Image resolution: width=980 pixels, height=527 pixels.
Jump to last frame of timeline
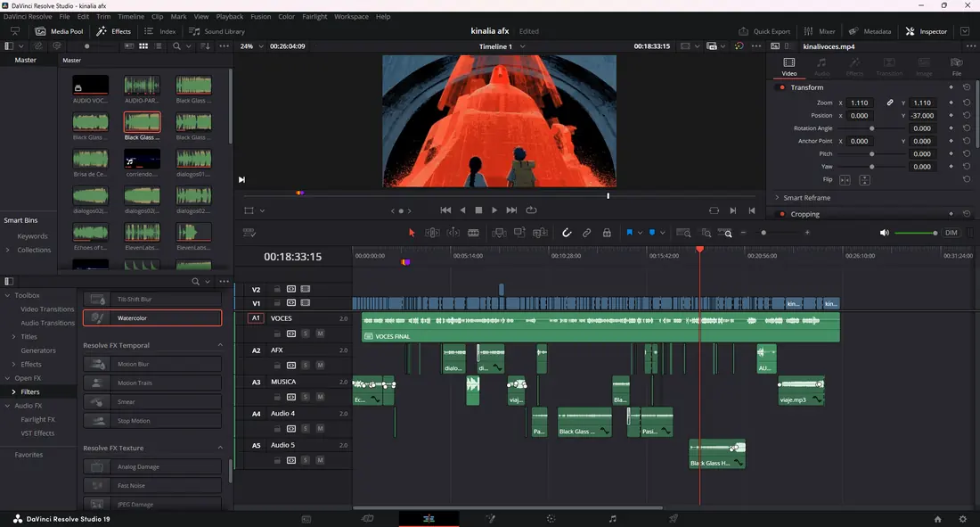tap(511, 210)
